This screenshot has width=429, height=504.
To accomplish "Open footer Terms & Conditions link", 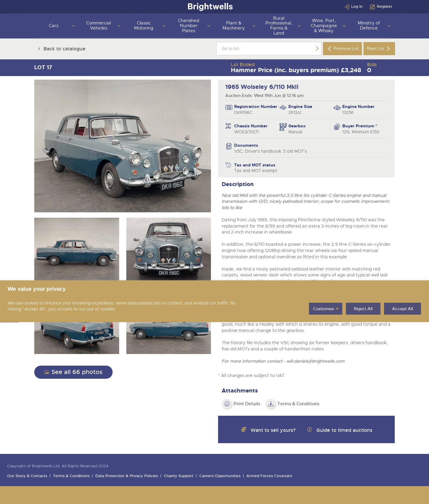I will (71, 476).
